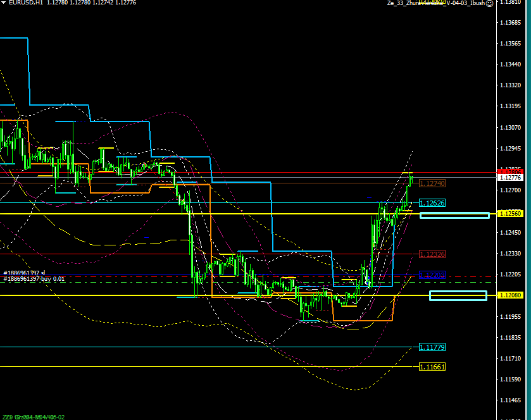Image resolution: width=531 pixels, height=420 pixels.
Task: Select the 1.12203 blue price label
Action: pyautogui.click(x=432, y=275)
